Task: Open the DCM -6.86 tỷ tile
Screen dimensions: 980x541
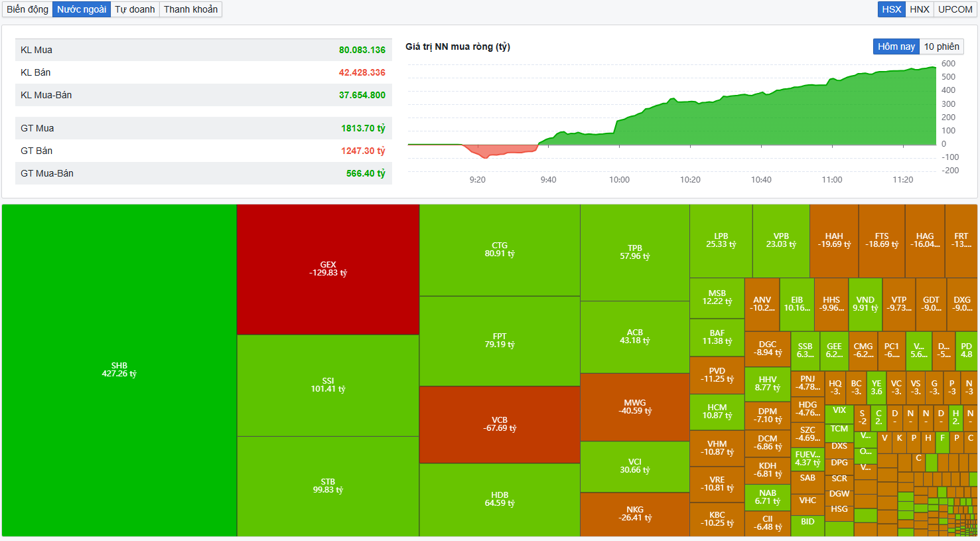Action: [768, 443]
